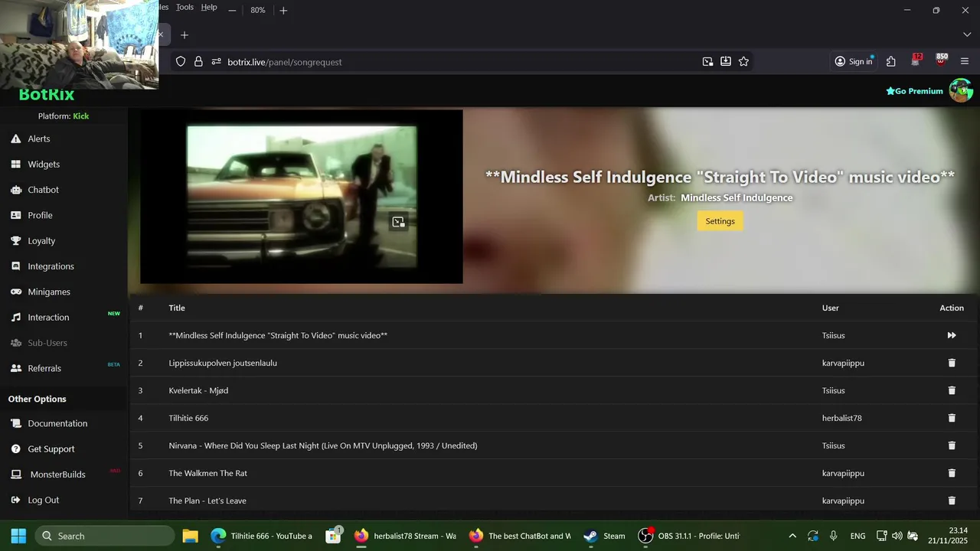
Task: Delete The Plan - Let's Leave request
Action: [952, 500]
